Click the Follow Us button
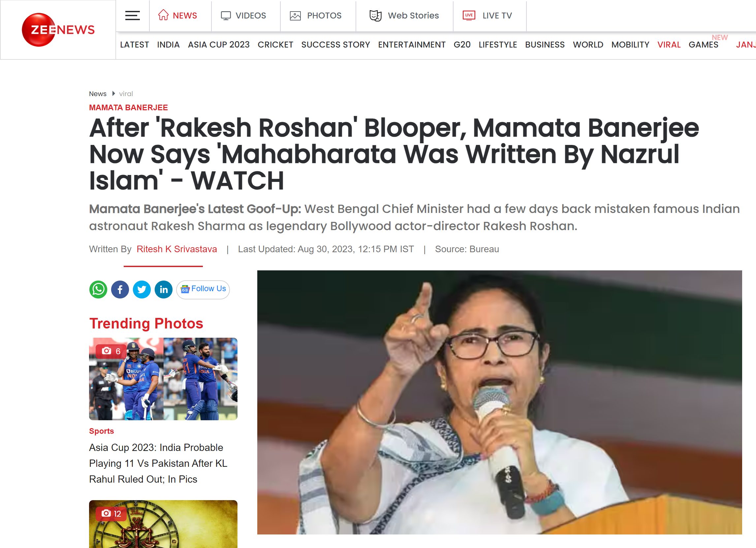The height and width of the screenshot is (548, 756). (x=203, y=289)
